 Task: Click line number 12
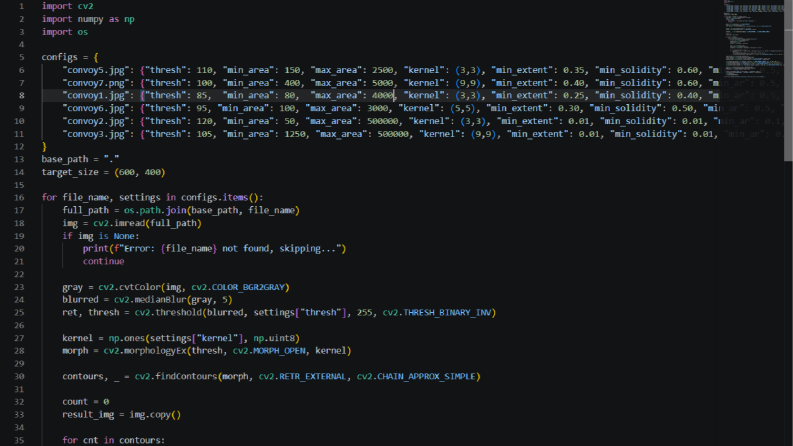[19, 146]
